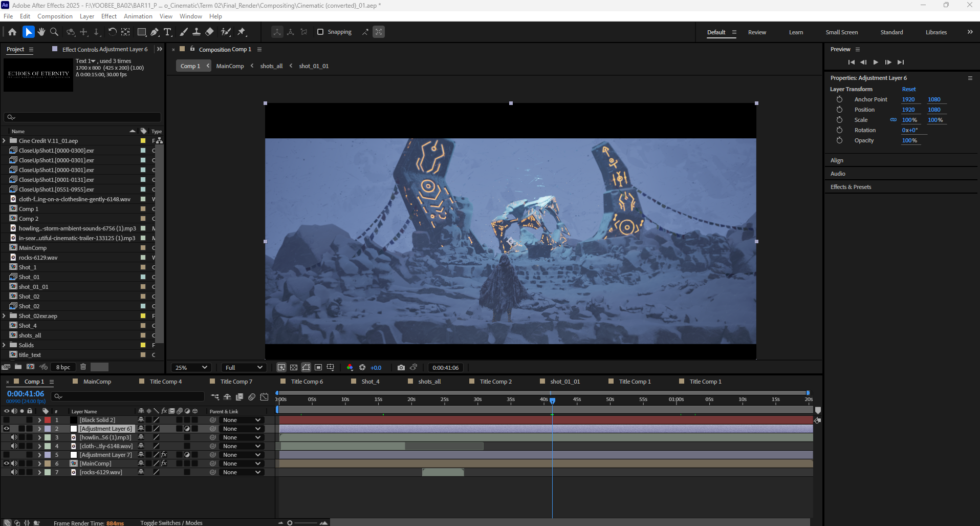Click the Home icon in the toolbar

(12, 32)
